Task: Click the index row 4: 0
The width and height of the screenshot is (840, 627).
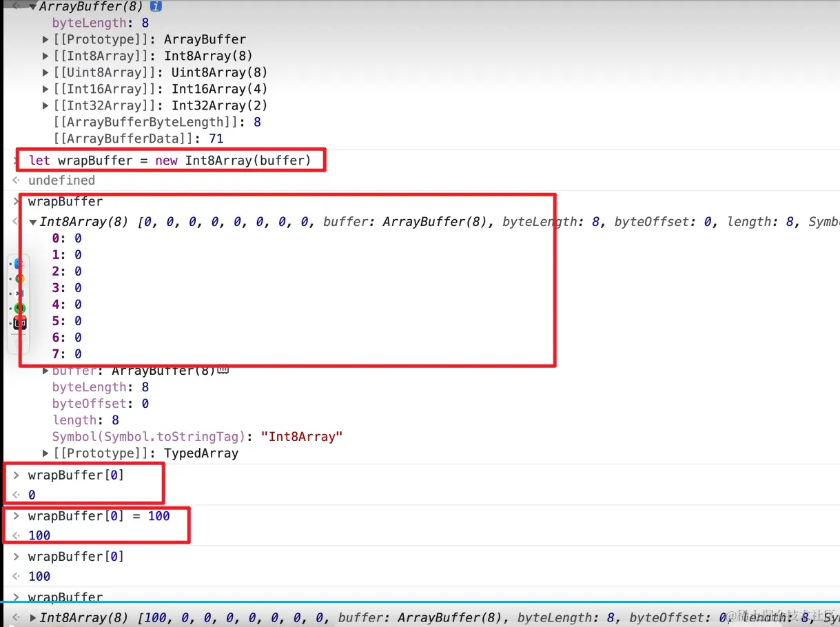Action: tap(67, 305)
